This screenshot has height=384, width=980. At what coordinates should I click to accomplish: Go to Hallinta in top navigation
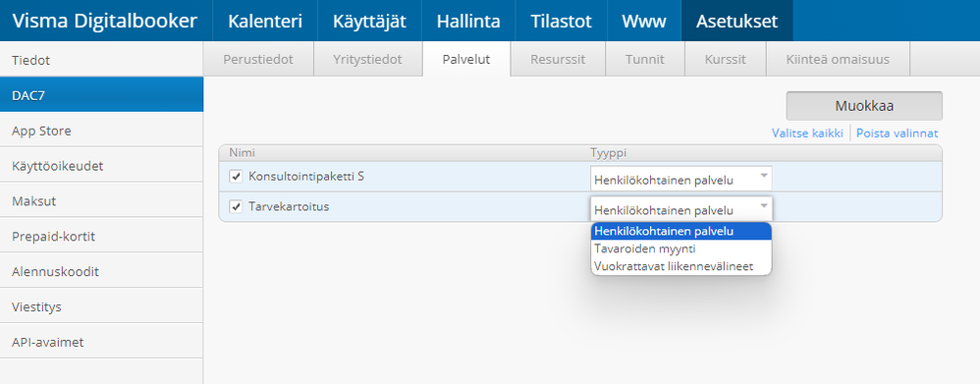(x=468, y=21)
